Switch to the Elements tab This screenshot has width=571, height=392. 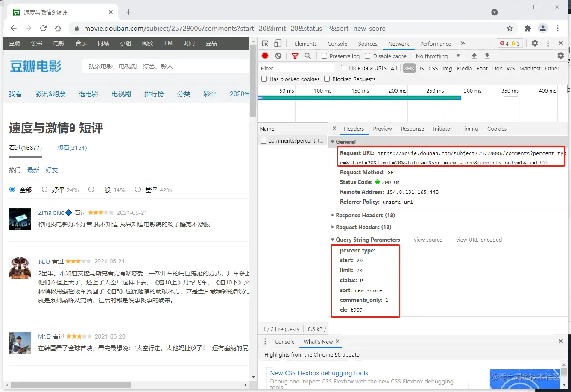coord(306,44)
